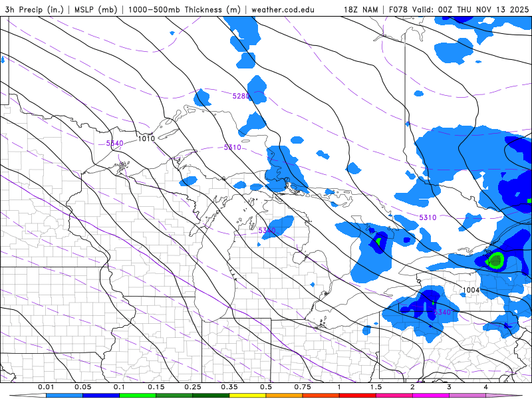Click the "0.15" legend value
The width and height of the screenshot is (532, 399).
pos(156,387)
